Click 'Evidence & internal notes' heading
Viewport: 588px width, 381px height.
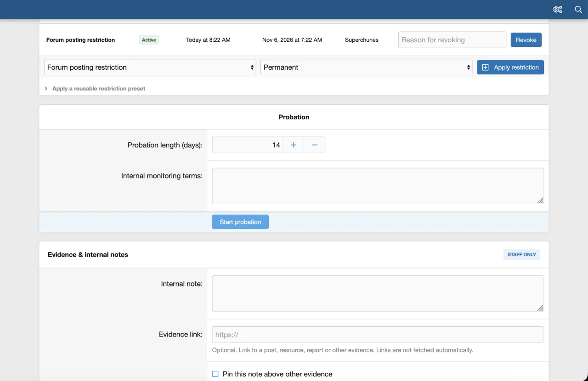pyautogui.click(x=88, y=254)
